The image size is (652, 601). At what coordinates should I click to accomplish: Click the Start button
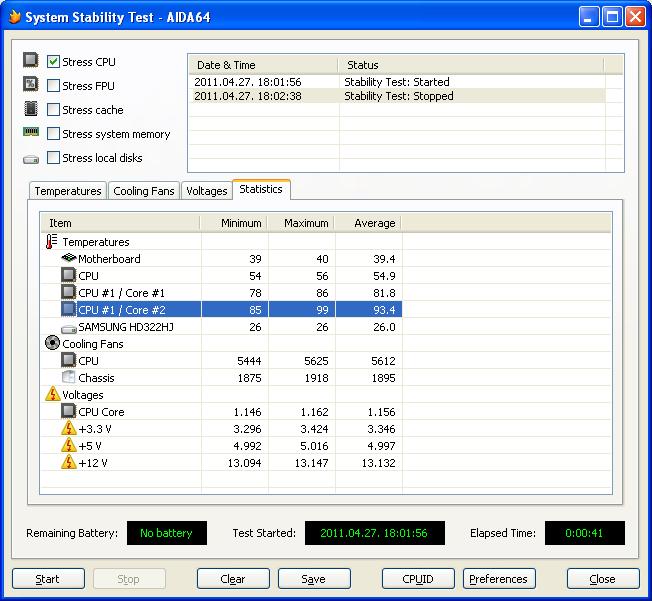(48, 579)
